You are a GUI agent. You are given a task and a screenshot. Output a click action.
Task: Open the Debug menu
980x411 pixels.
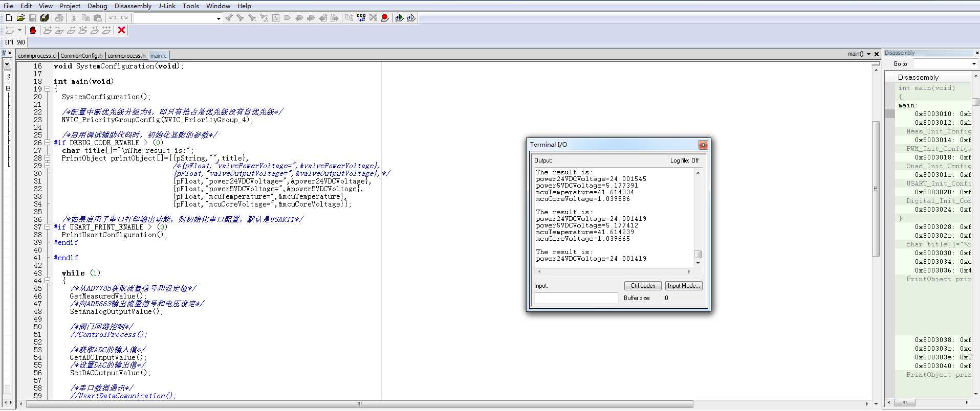(x=97, y=6)
